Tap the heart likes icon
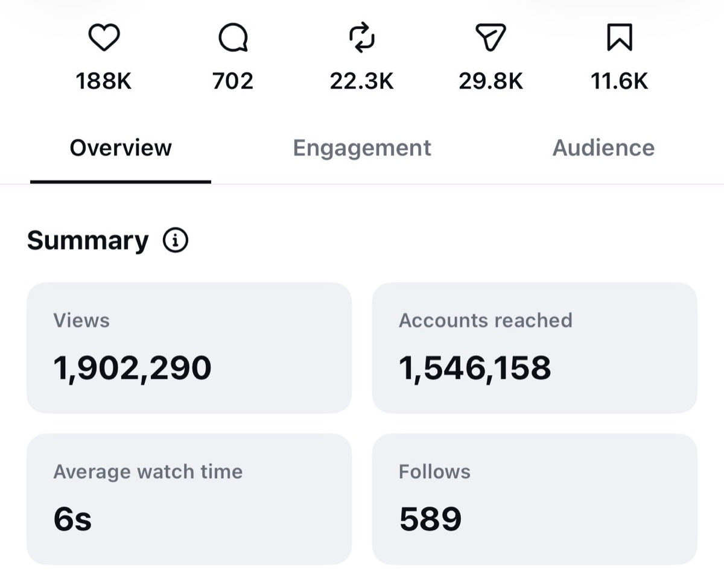724x588 pixels. tap(104, 39)
